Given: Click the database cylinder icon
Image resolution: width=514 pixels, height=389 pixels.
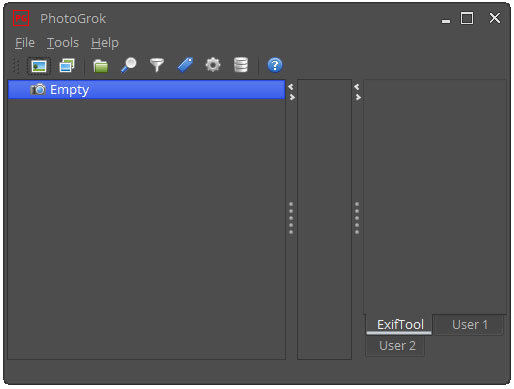Looking at the screenshot, I should pyautogui.click(x=241, y=65).
